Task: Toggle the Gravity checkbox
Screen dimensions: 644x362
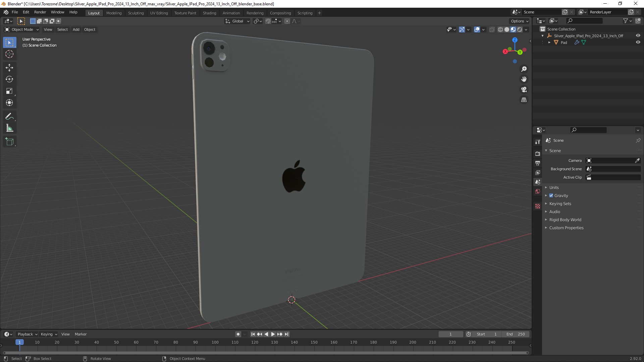Action: [x=551, y=195]
